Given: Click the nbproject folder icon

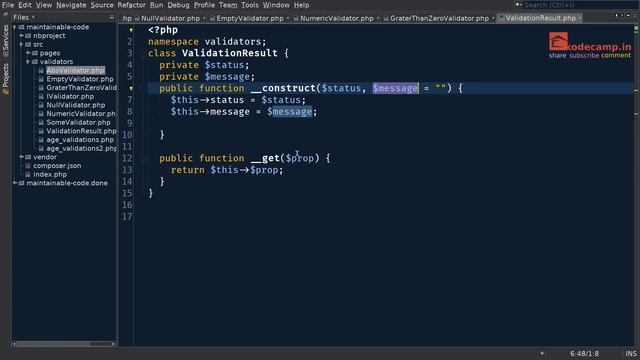Looking at the screenshot, I should (28, 36).
